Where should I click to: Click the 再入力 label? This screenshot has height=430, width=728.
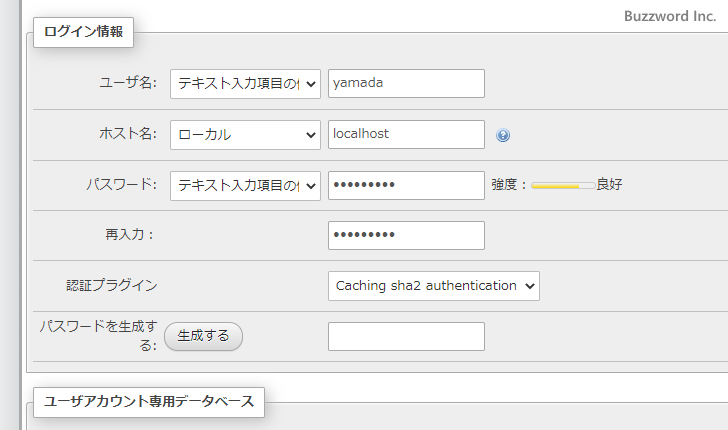[129, 235]
